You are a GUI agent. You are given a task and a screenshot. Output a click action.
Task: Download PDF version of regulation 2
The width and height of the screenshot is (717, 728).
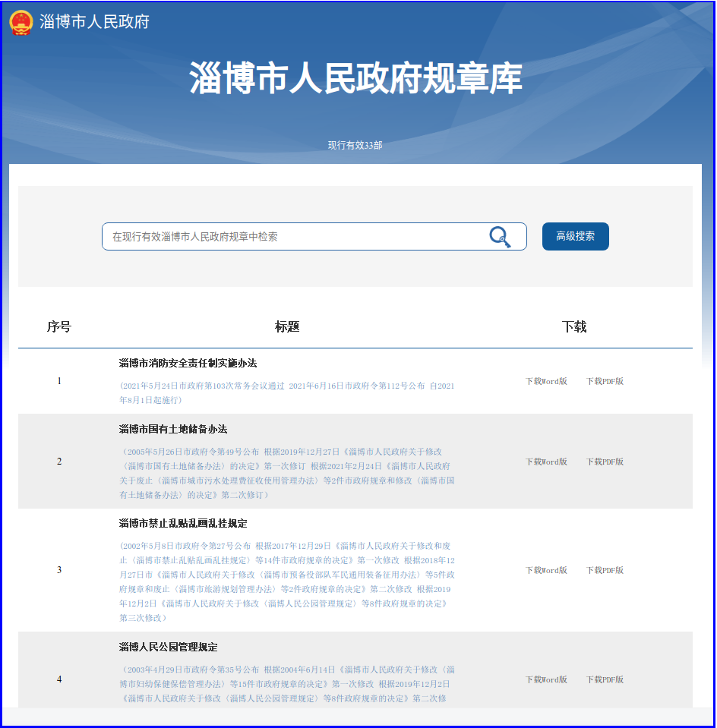(605, 462)
